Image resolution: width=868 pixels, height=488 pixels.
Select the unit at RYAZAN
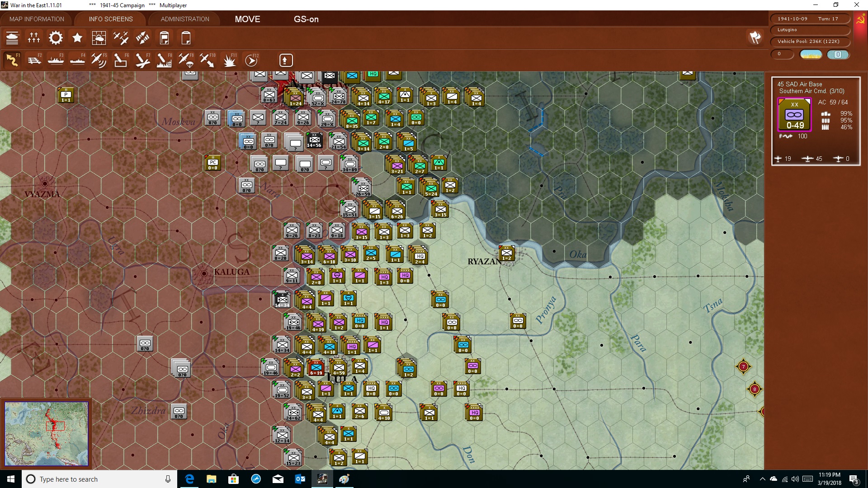(x=507, y=254)
